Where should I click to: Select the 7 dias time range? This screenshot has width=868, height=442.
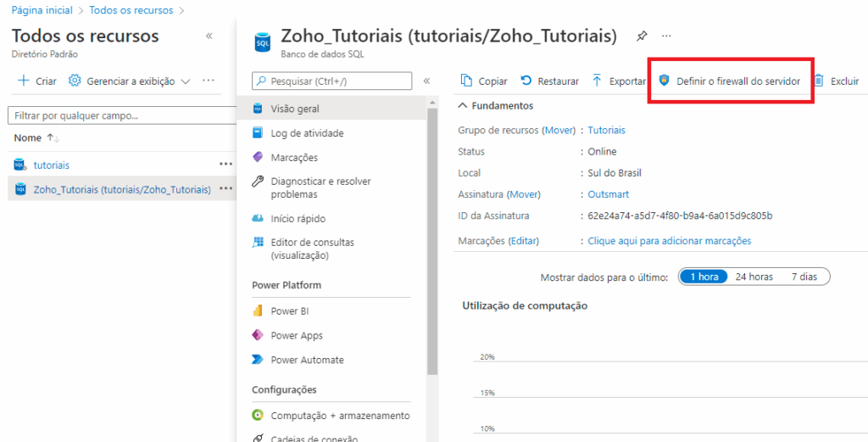click(804, 277)
